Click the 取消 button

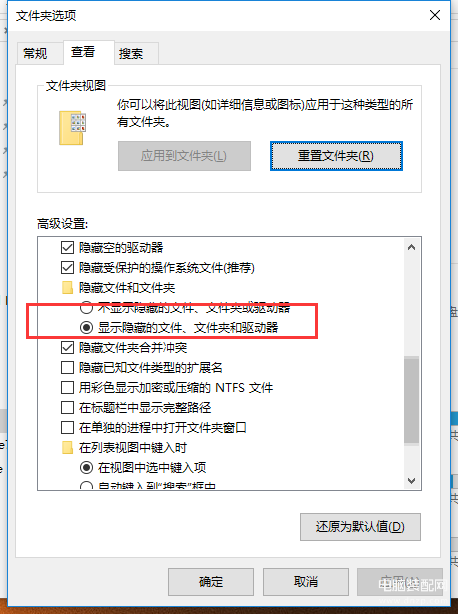306,582
